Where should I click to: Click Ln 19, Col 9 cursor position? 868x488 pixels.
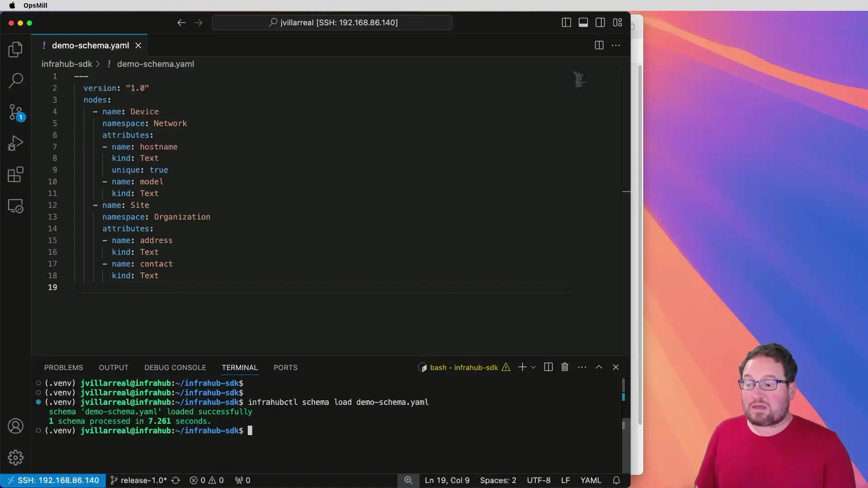[x=447, y=480]
